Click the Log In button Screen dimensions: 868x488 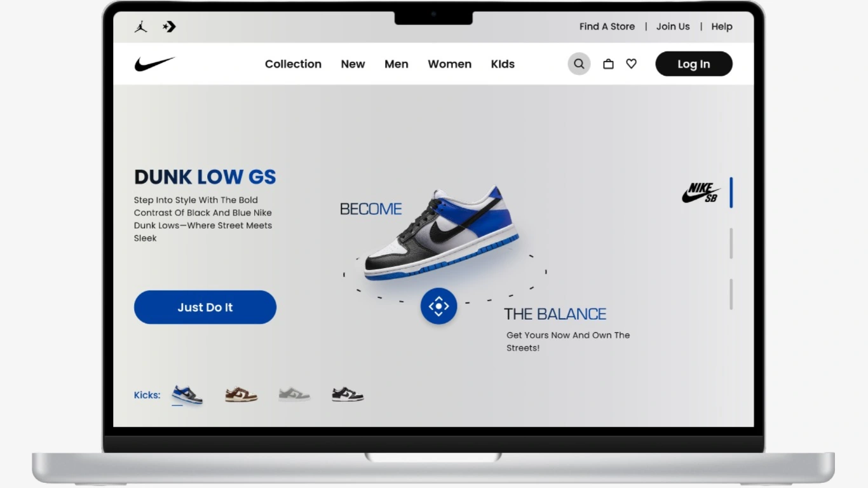click(x=694, y=64)
